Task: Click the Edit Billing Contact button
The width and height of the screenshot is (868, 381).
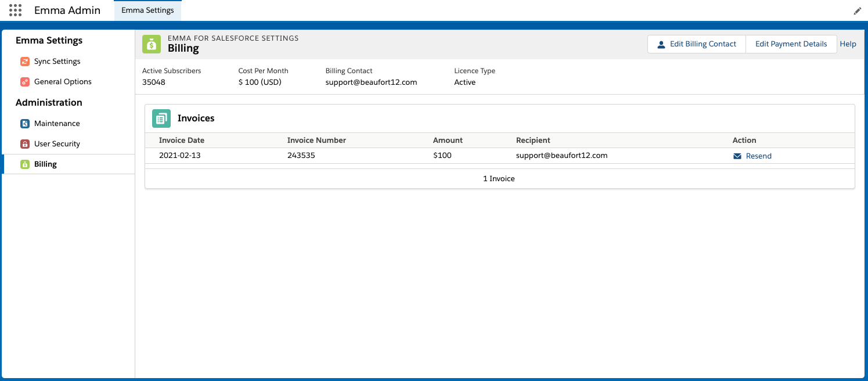Action: point(696,44)
